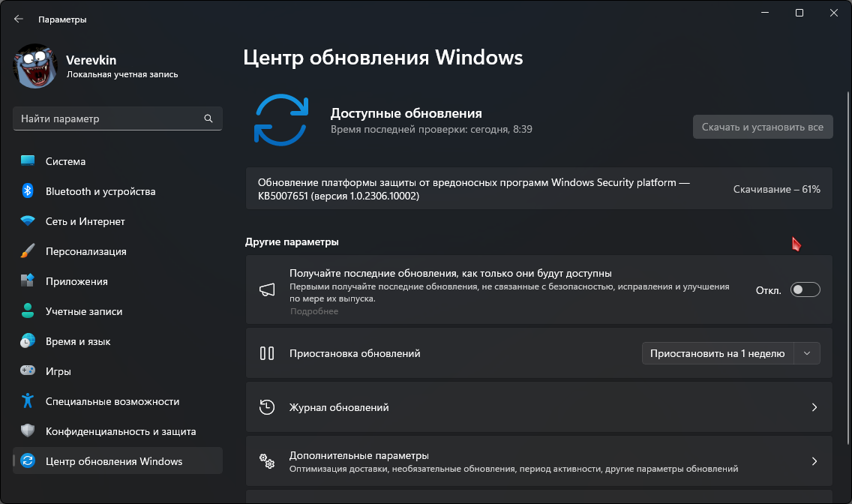The height and width of the screenshot is (504, 852).
Task: Click Приостановить на 1 неделю button
Action: [x=717, y=353]
